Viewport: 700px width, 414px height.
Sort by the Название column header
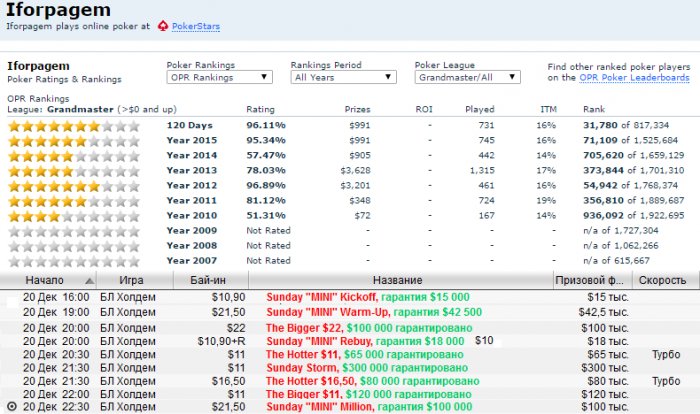pyautogui.click(x=401, y=280)
